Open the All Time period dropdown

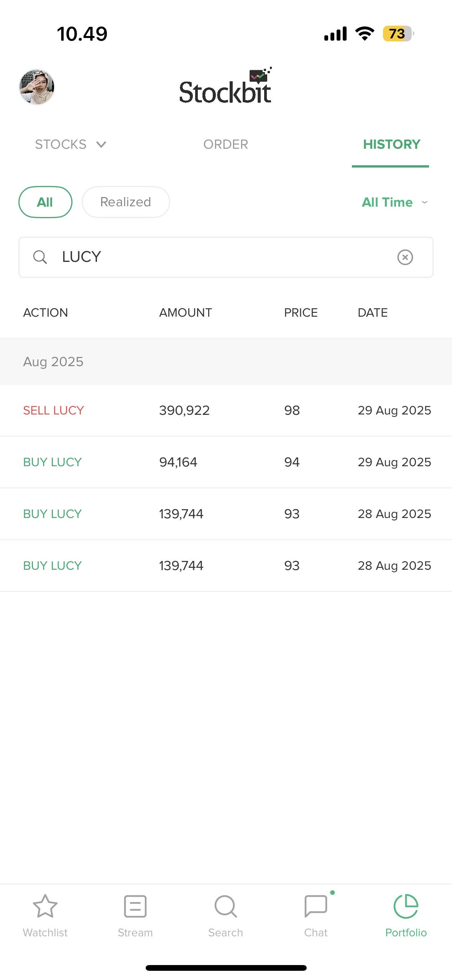point(394,202)
